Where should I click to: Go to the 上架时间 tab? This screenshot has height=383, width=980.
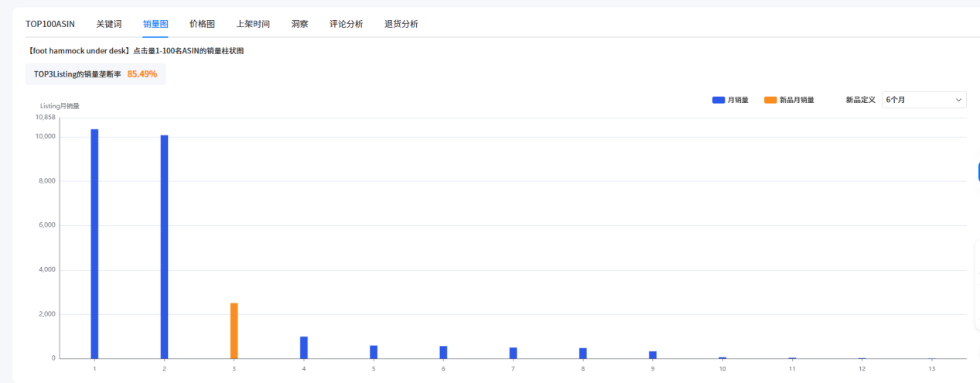click(x=253, y=24)
